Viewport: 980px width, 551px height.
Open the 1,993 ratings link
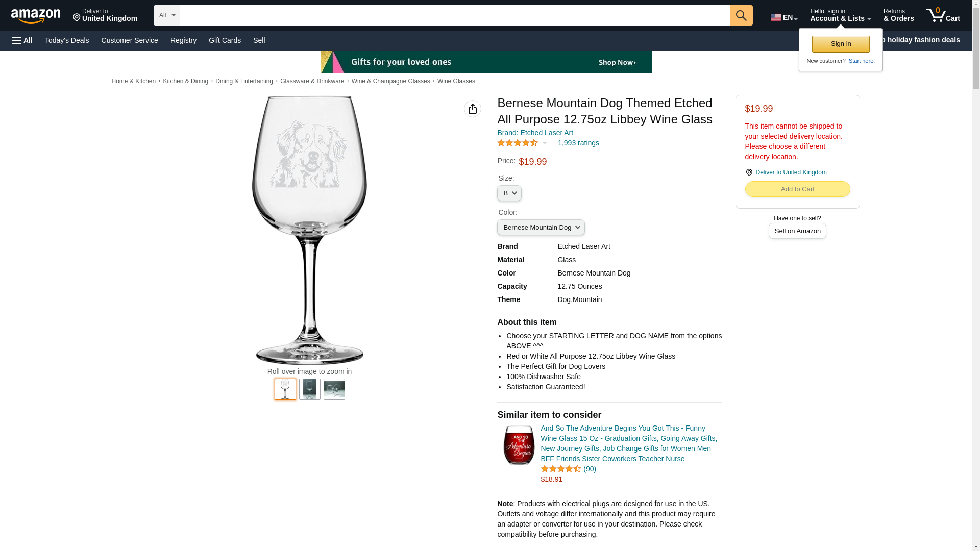[x=578, y=143]
